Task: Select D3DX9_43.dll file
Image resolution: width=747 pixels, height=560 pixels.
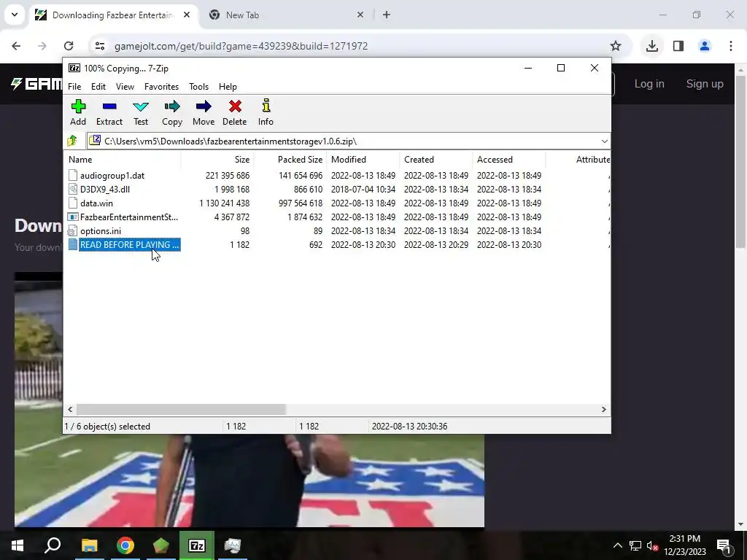Action: click(105, 189)
